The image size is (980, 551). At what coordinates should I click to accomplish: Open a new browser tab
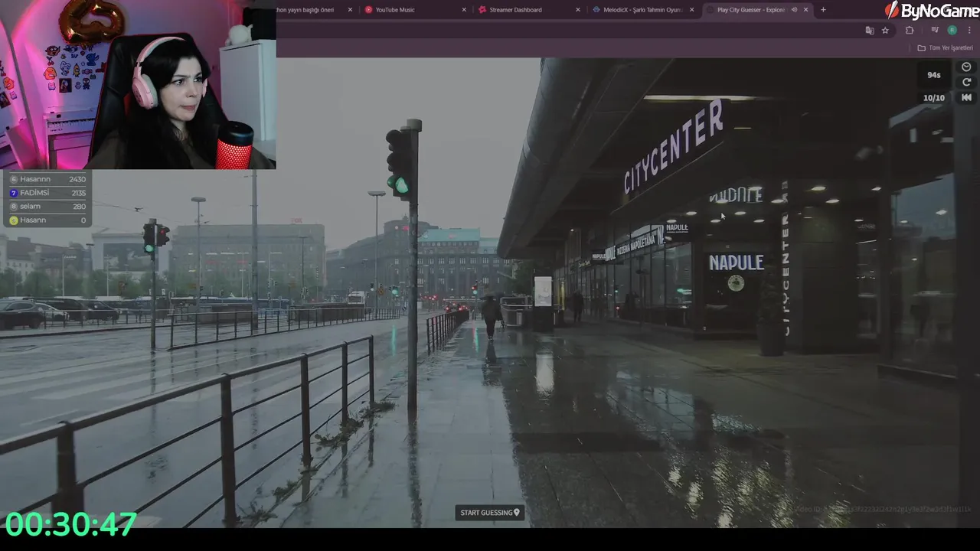point(823,10)
